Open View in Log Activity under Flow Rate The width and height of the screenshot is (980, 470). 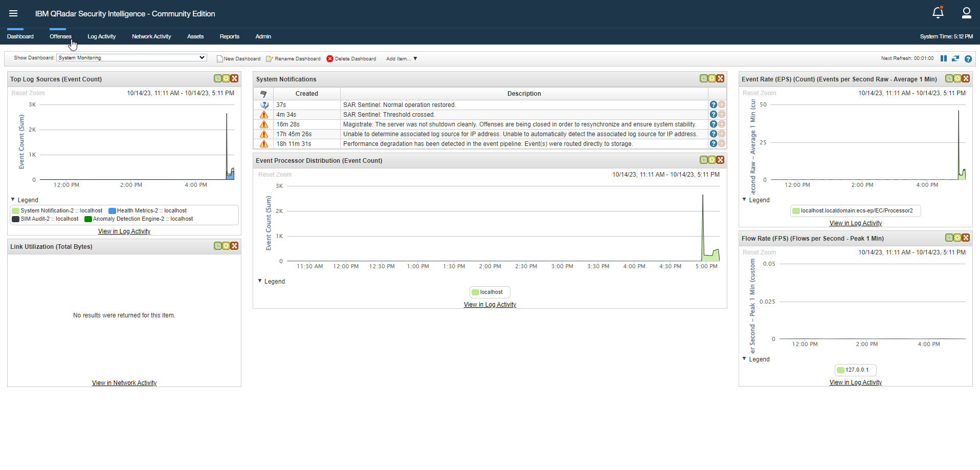(856, 382)
